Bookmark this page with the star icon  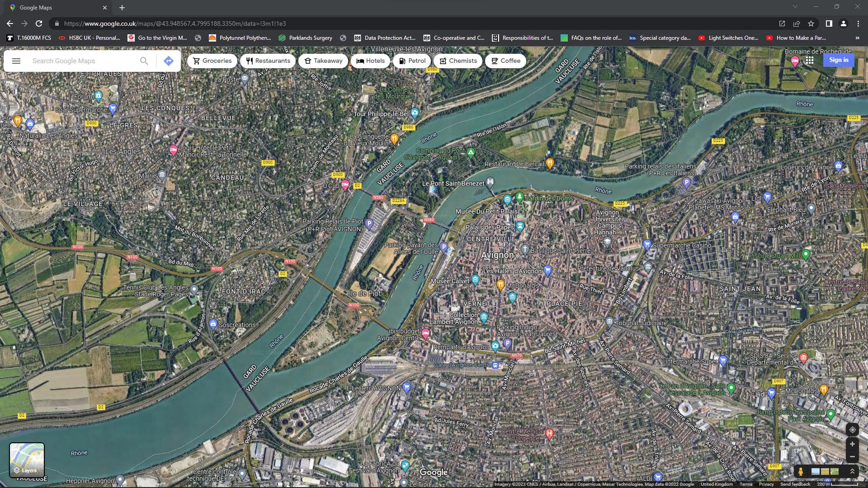pyautogui.click(x=811, y=23)
